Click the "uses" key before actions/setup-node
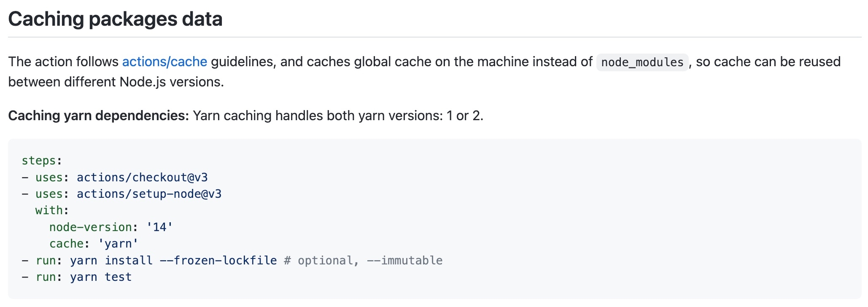Screen dimensions: 868x307 coord(49,194)
